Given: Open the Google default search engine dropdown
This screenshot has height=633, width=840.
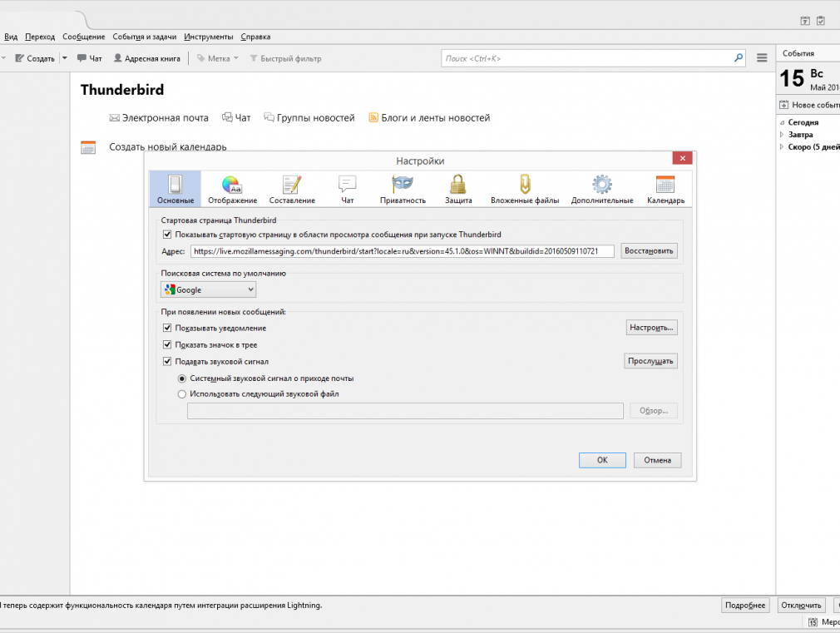Looking at the screenshot, I should click(x=209, y=289).
